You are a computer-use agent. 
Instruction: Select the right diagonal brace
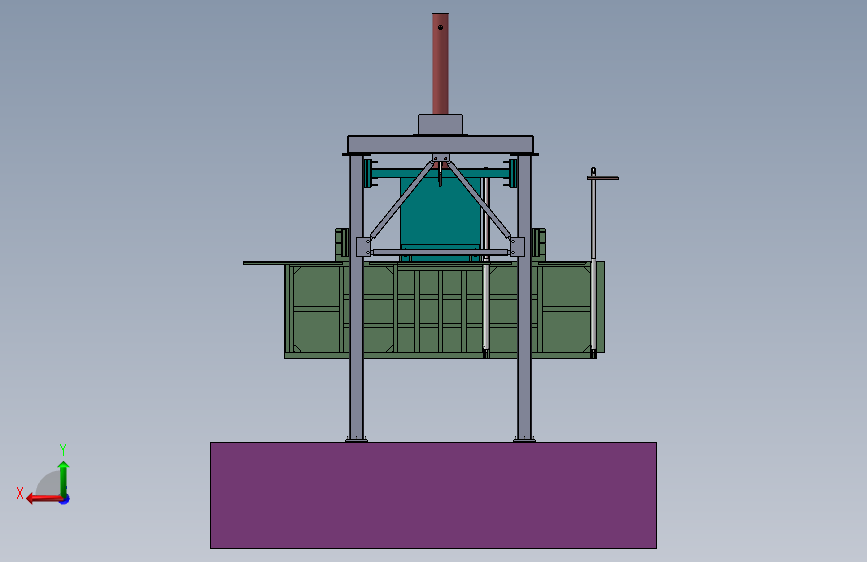tap(479, 200)
